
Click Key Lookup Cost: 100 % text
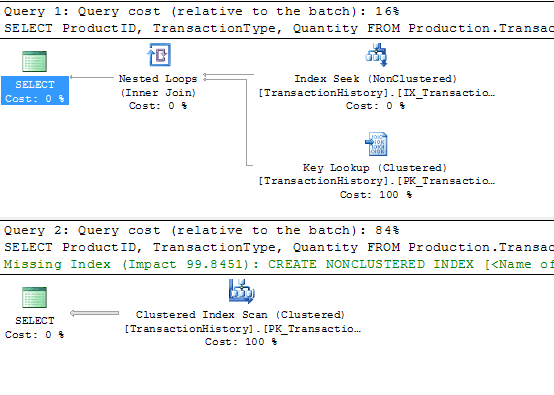(376, 195)
